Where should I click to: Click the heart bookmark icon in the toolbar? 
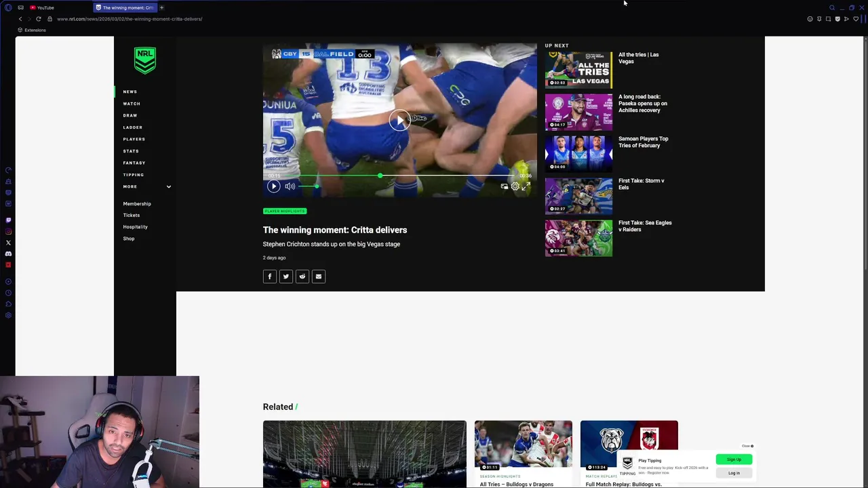click(856, 19)
